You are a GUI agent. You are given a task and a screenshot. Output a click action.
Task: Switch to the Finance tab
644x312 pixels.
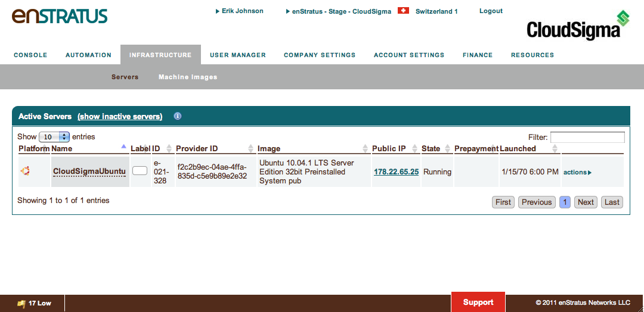point(478,55)
